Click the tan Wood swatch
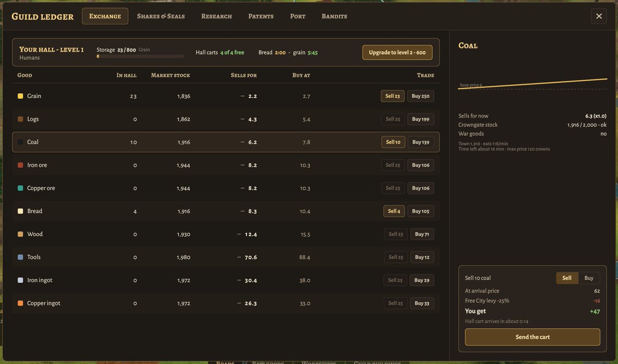The height and width of the screenshot is (364, 618). point(20,234)
